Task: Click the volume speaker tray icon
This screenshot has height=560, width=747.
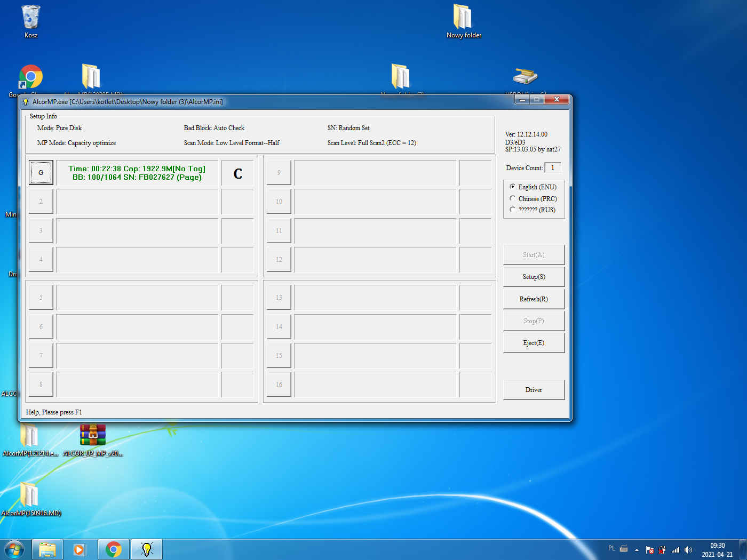Action: tap(688, 550)
